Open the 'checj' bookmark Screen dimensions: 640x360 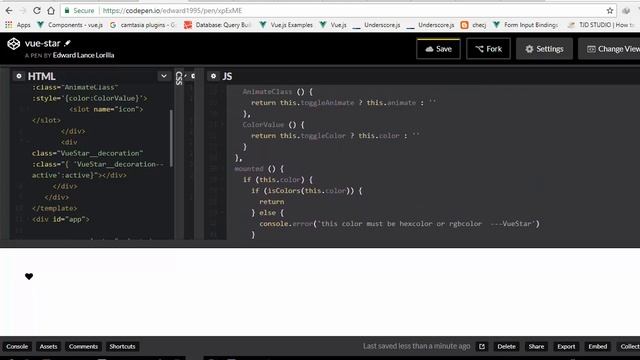[x=473, y=25]
